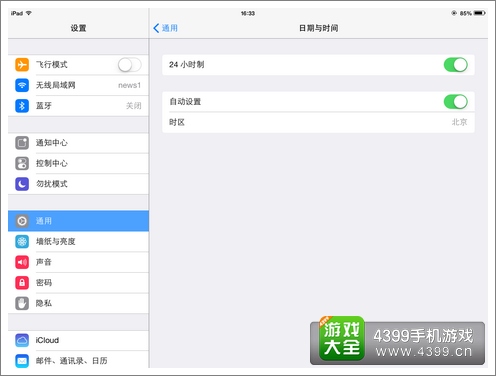Open iCloud settings
Image resolution: width=496 pixels, height=376 pixels.
(x=78, y=340)
